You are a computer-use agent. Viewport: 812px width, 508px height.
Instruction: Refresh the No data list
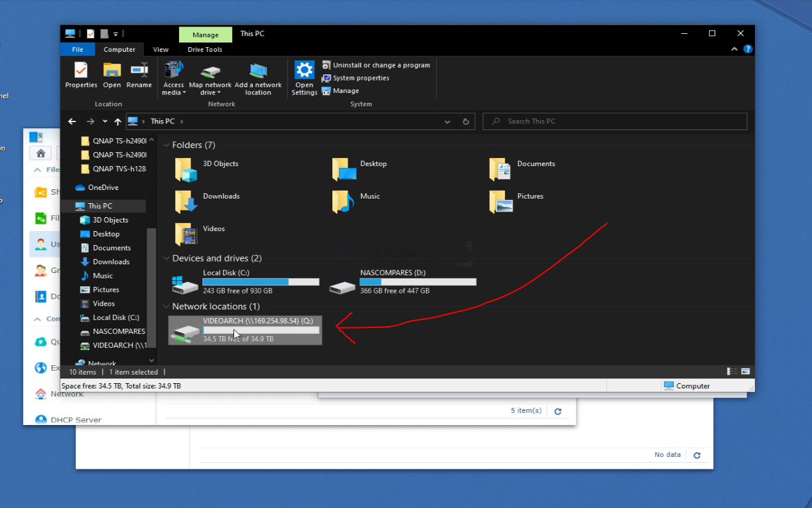(x=697, y=456)
